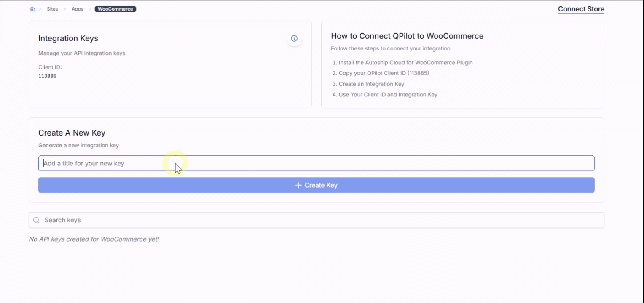Click the info icon in Integration Keys
Viewport: 644px width, 303px height.
click(294, 38)
